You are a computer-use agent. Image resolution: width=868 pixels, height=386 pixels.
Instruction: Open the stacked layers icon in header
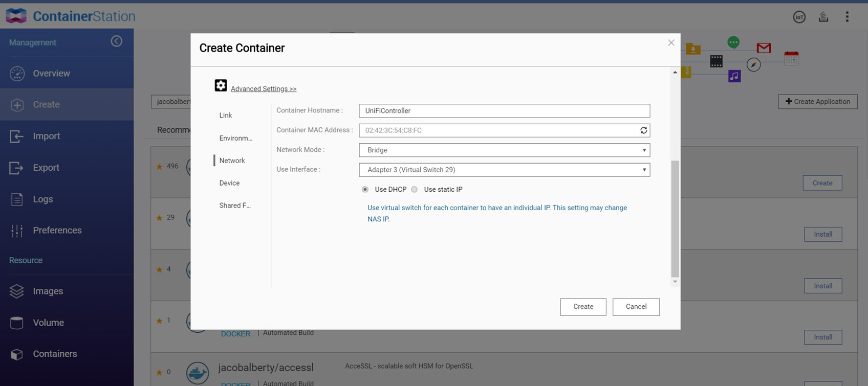click(x=823, y=17)
